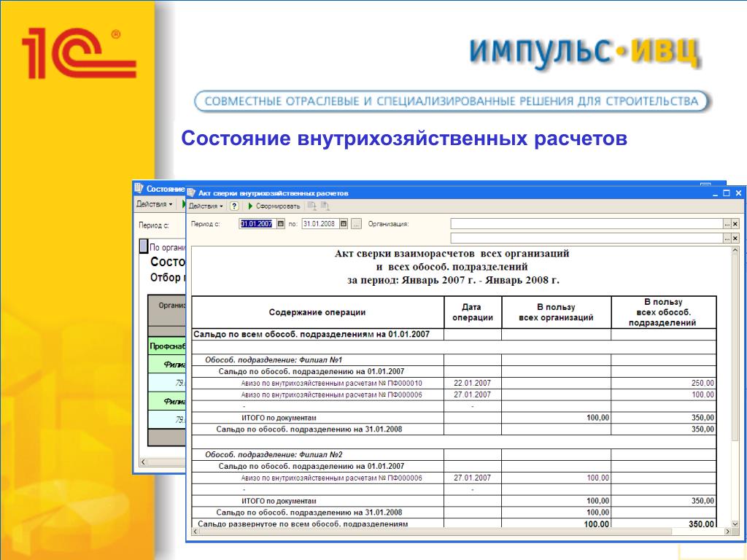Select header cell Дата операции

[472, 312]
